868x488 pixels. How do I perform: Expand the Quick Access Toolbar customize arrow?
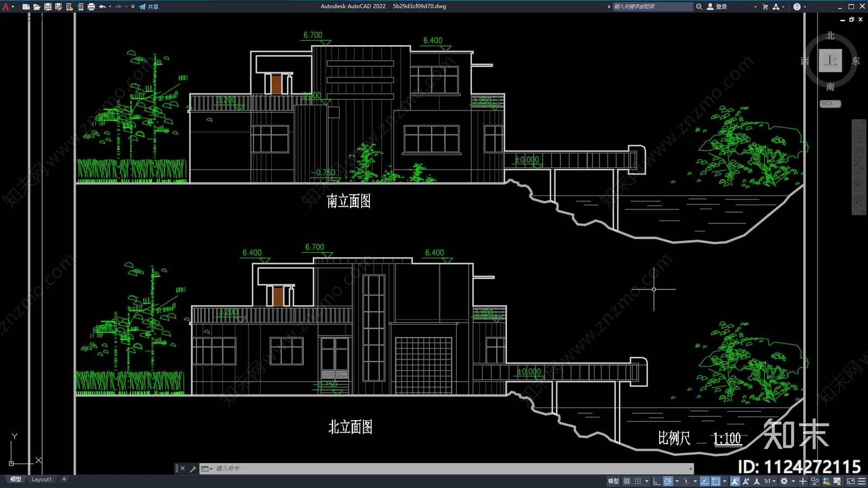pyautogui.click(x=133, y=7)
